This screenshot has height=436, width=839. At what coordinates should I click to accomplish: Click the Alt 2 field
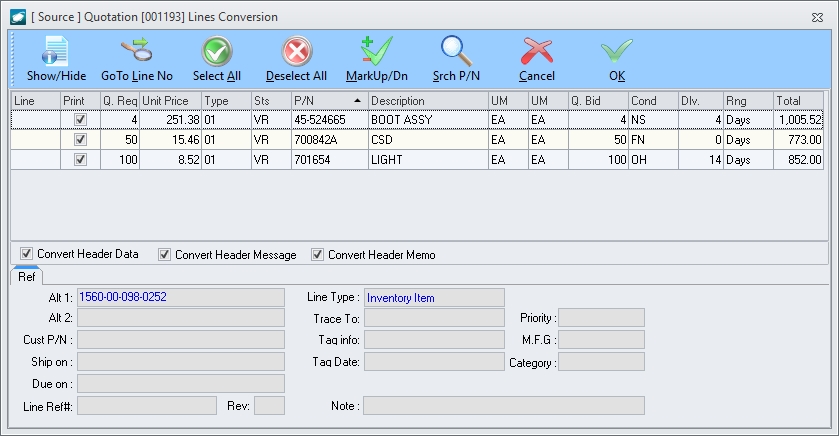(181, 318)
